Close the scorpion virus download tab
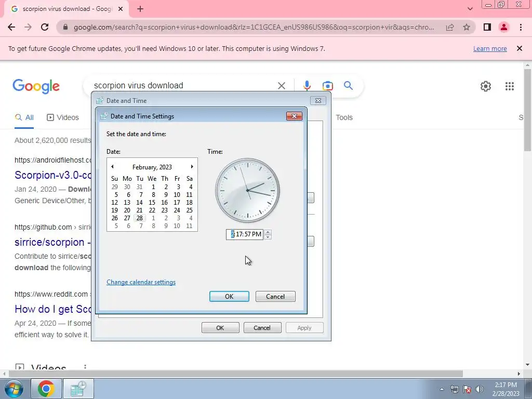Screen dimensions: 532x399 (121, 9)
